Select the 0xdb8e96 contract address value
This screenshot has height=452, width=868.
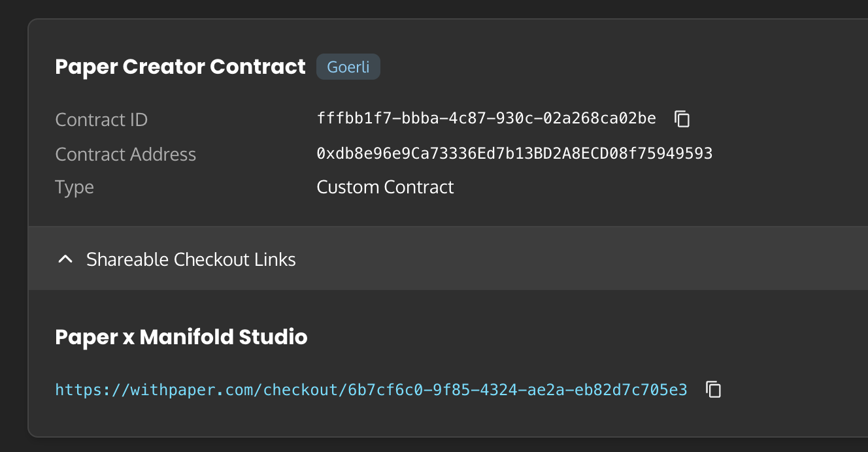[514, 153]
